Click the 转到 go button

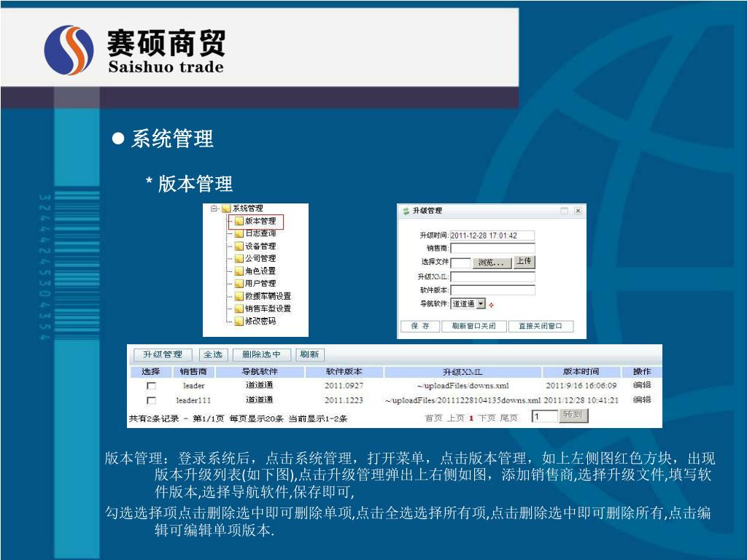(573, 415)
